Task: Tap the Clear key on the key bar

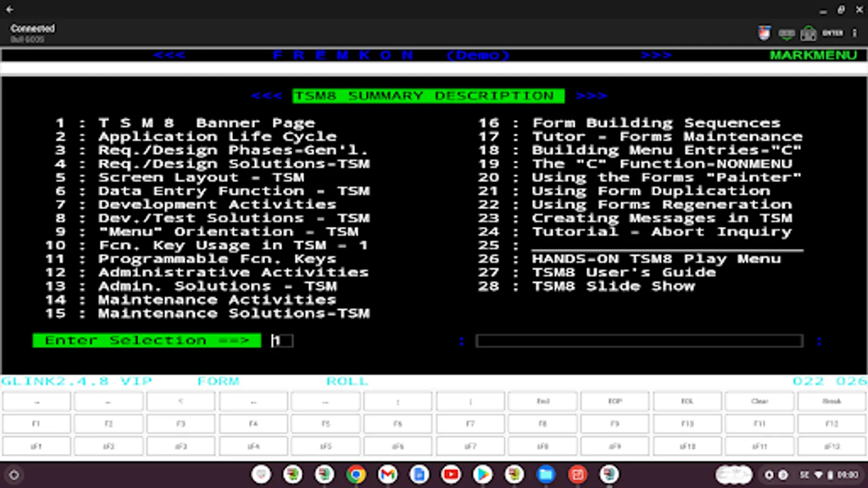Action: [x=759, y=401]
